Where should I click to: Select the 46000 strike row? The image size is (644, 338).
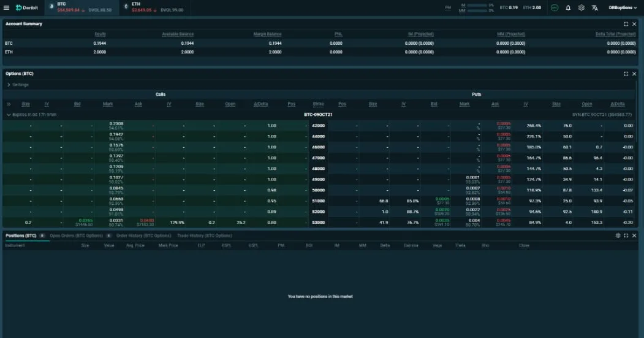pyautogui.click(x=318, y=147)
